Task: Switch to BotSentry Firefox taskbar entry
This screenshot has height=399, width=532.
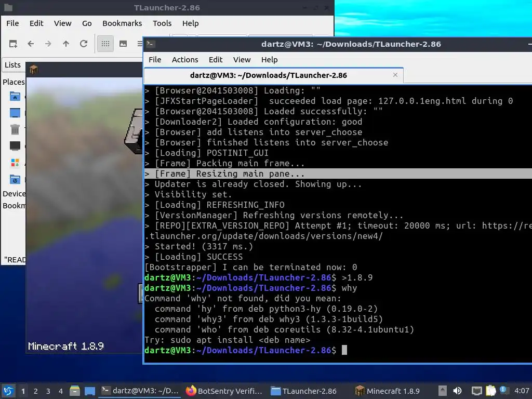Action: (224, 391)
